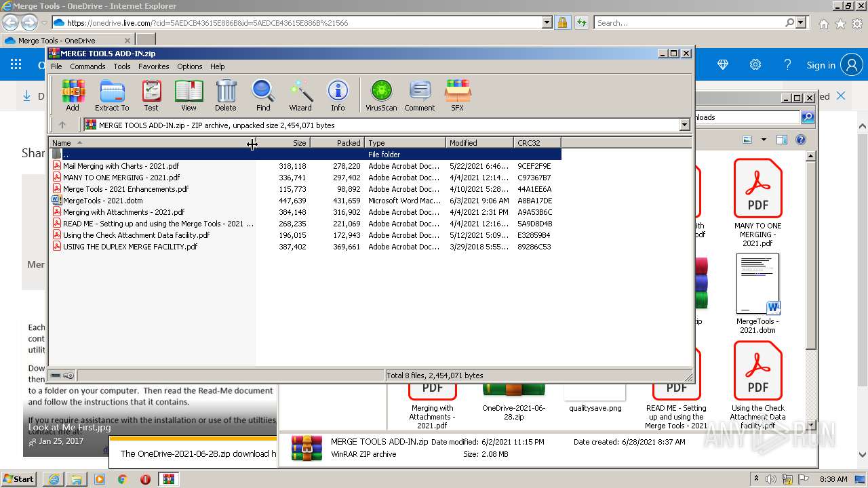The height and width of the screenshot is (488, 868).
Task: Toggle Explorer preview pane icon
Action: coord(782,140)
